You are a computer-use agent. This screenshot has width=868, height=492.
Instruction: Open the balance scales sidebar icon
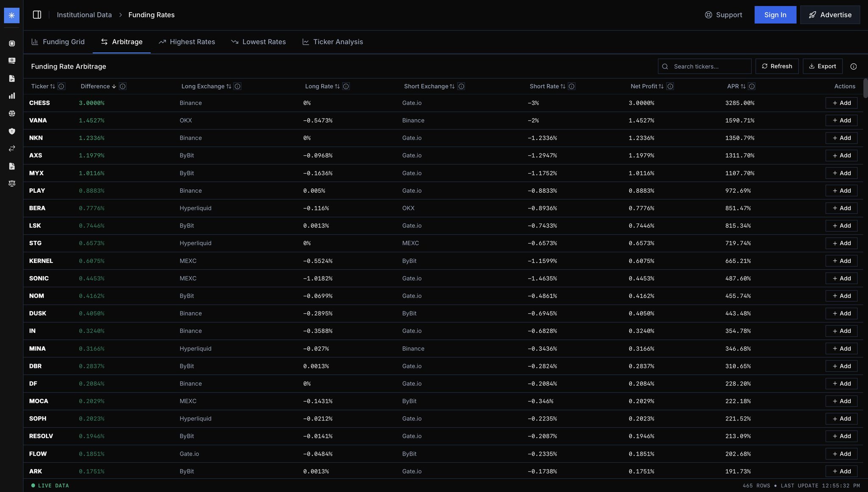coord(12,183)
